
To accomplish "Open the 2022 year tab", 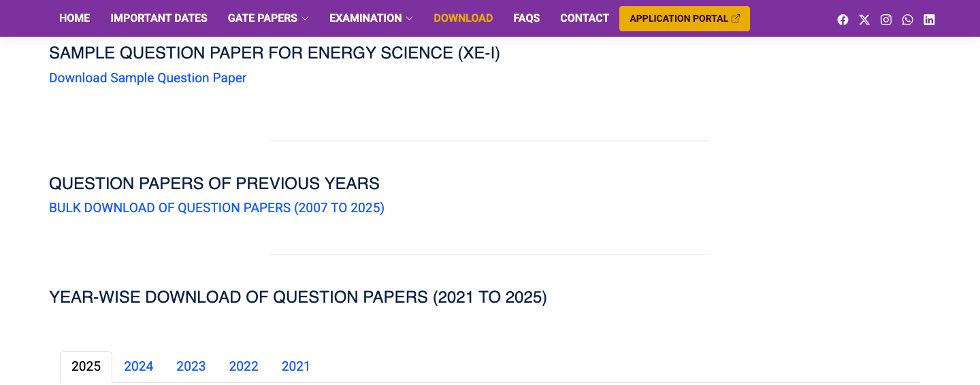I will click(244, 367).
